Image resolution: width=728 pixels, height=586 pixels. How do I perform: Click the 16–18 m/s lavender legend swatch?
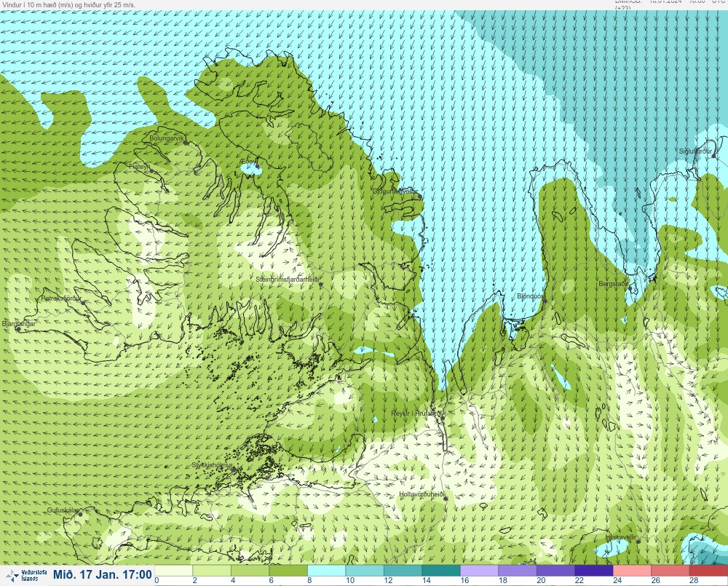pyautogui.click(x=479, y=571)
